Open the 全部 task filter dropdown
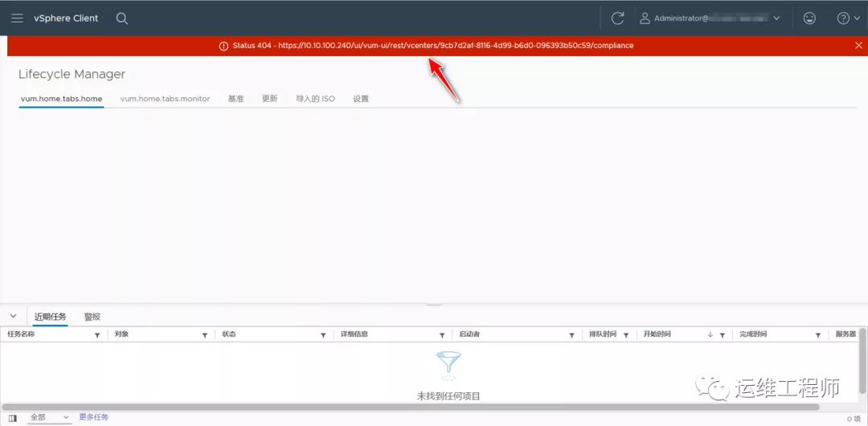Image resolution: width=868 pixels, height=426 pixels. (50, 418)
